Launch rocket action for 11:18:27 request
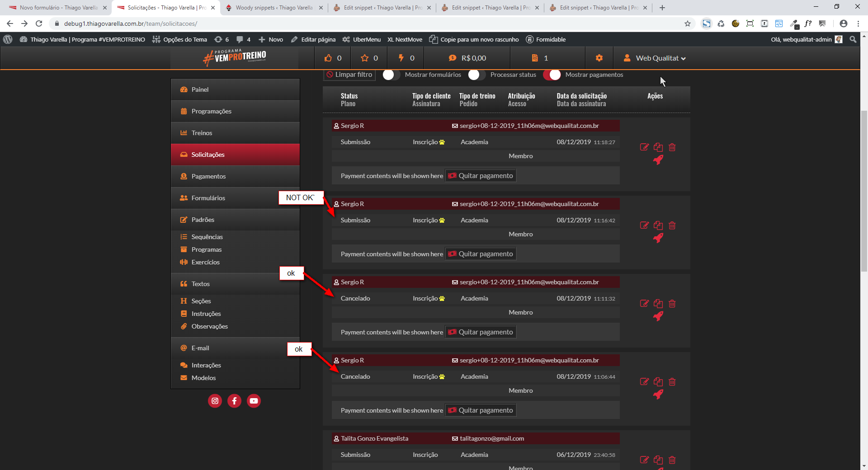The width and height of the screenshot is (868, 470). point(658,160)
